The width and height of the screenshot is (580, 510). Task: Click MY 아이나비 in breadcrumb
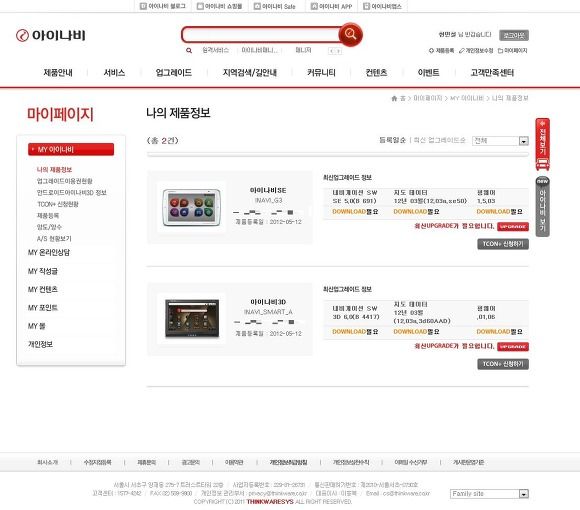point(467,98)
